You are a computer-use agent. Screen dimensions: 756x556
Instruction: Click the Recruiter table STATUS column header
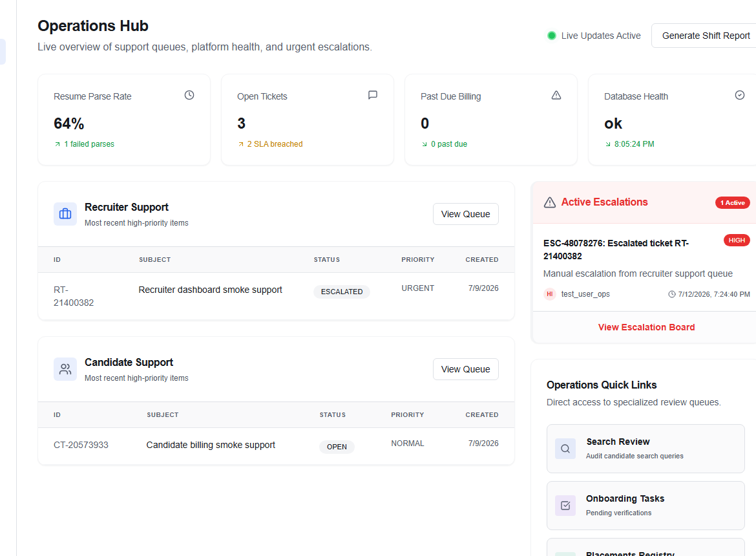(327, 259)
